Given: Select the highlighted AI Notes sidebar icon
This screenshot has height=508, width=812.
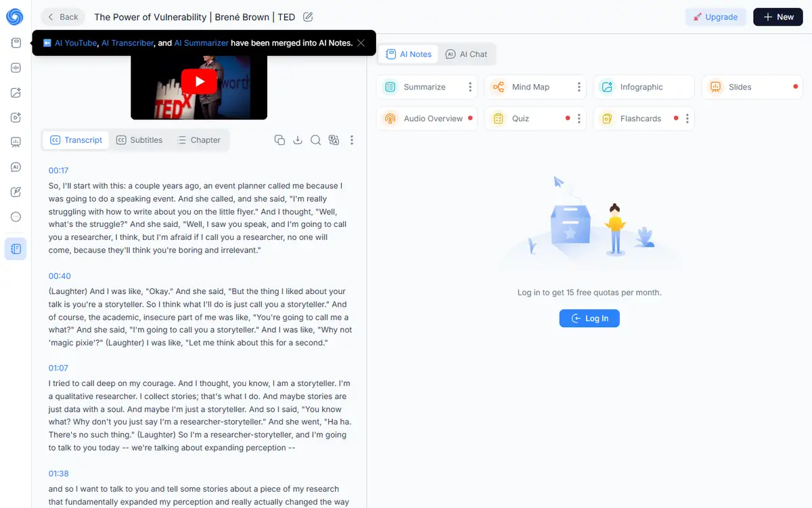Looking at the screenshot, I should (x=16, y=249).
